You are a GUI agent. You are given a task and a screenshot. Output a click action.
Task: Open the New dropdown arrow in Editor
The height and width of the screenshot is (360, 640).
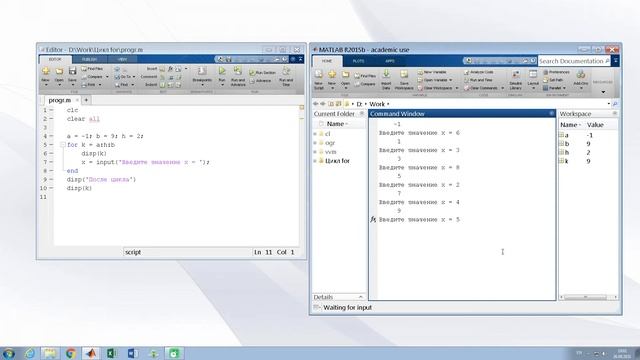pyautogui.click(x=46, y=84)
